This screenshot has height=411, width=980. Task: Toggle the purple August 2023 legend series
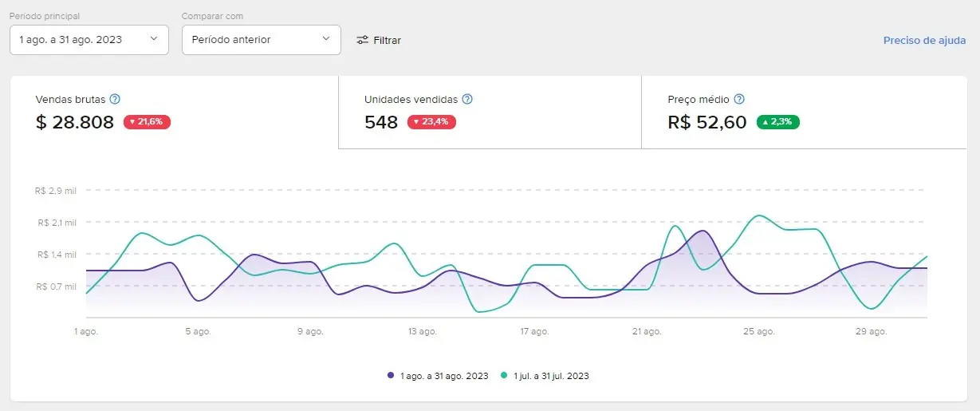(443, 375)
